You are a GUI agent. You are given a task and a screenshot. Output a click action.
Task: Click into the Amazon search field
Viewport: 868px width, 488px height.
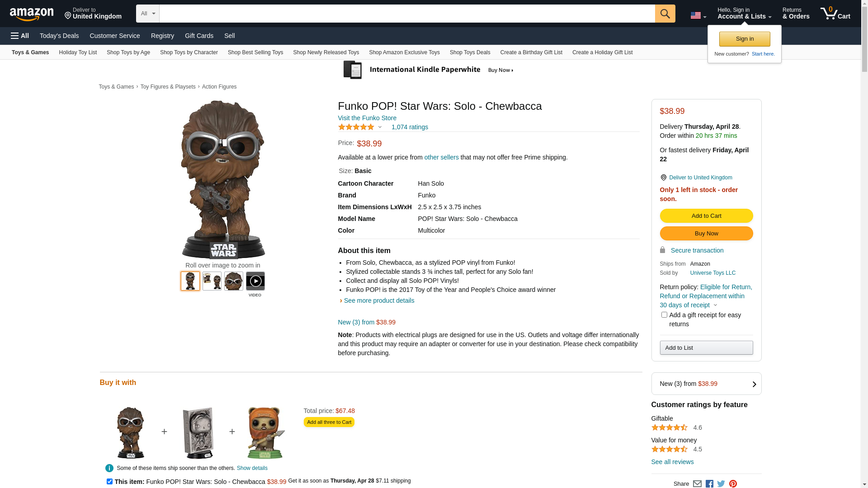407,14
